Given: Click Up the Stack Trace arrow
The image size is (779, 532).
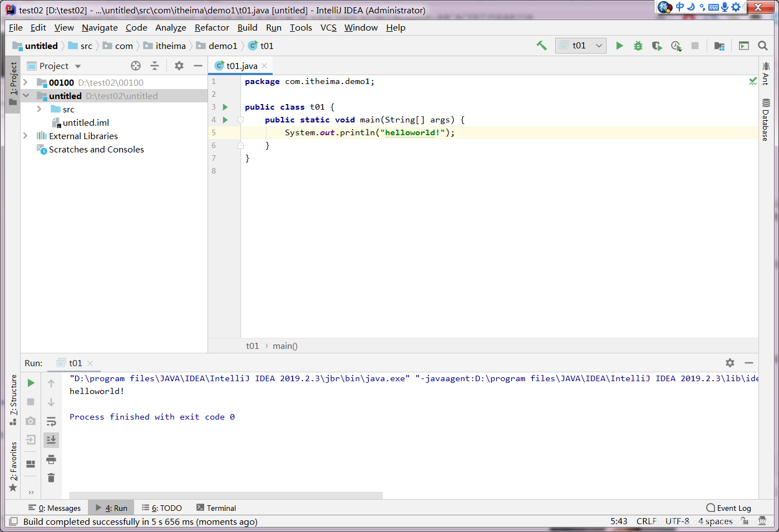Looking at the screenshot, I should click(51, 383).
